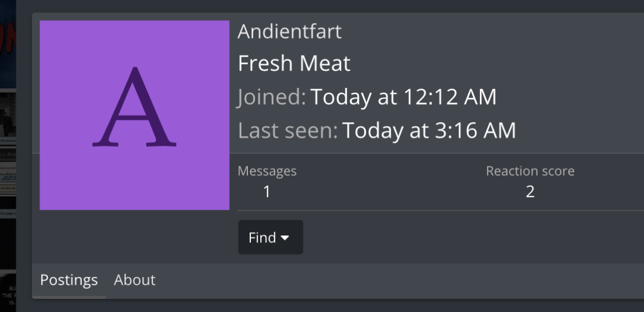Screen dimensions: 644x312
Task: Switch to the Postings tab
Action: 68,280
